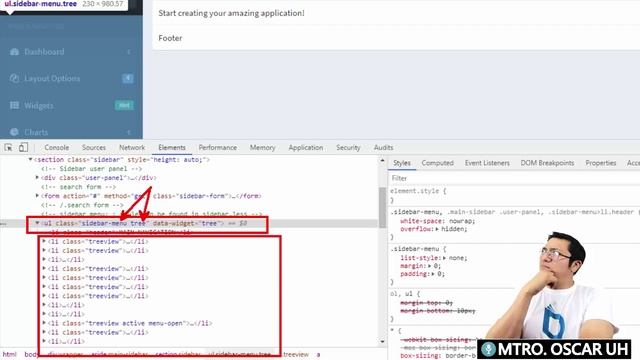Collapse the ul sidebar-menu tree node
The image size is (640, 360).
coord(37,223)
